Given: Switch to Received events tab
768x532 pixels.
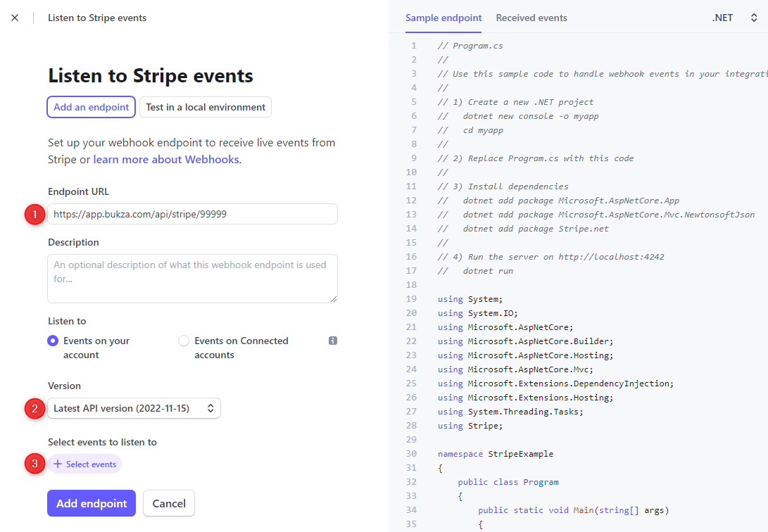Looking at the screenshot, I should 531,18.
